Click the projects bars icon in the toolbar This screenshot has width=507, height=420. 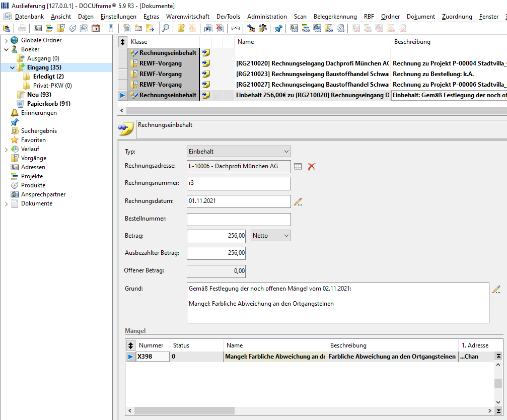pyautogui.click(x=49, y=28)
